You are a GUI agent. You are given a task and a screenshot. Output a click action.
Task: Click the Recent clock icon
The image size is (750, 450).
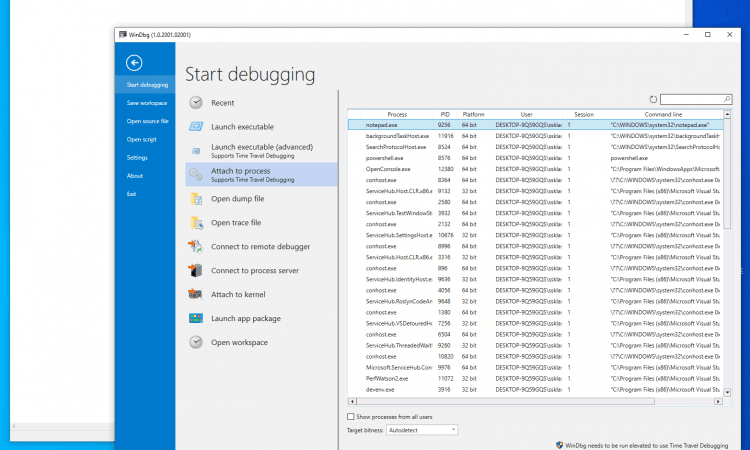(x=196, y=102)
